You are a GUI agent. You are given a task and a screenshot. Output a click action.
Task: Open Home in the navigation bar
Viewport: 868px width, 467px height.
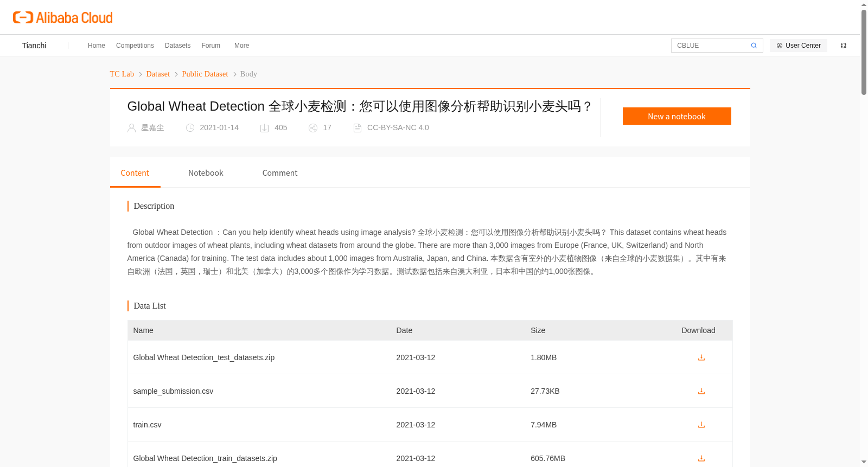[97, 46]
